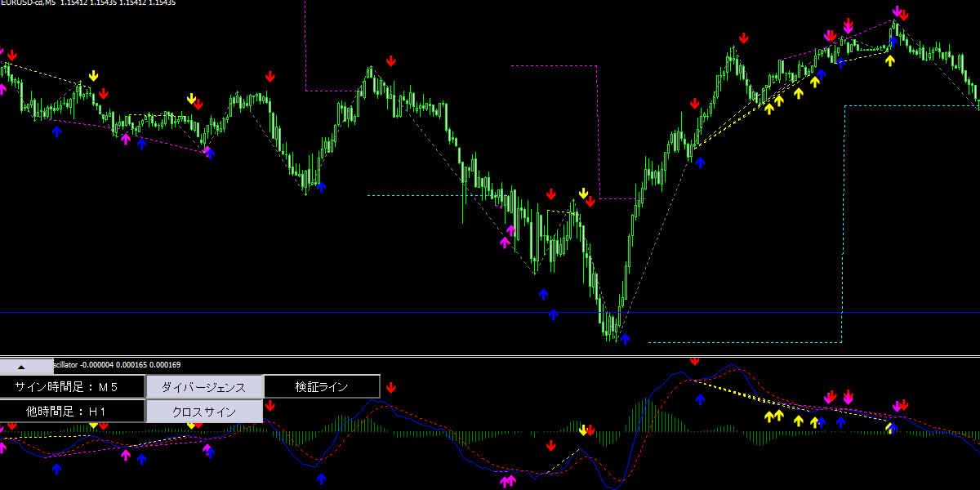Click the blue up arrow in the oscillator's deepest trough
This screenshot has width=980, height=490.
coord(321,479)
